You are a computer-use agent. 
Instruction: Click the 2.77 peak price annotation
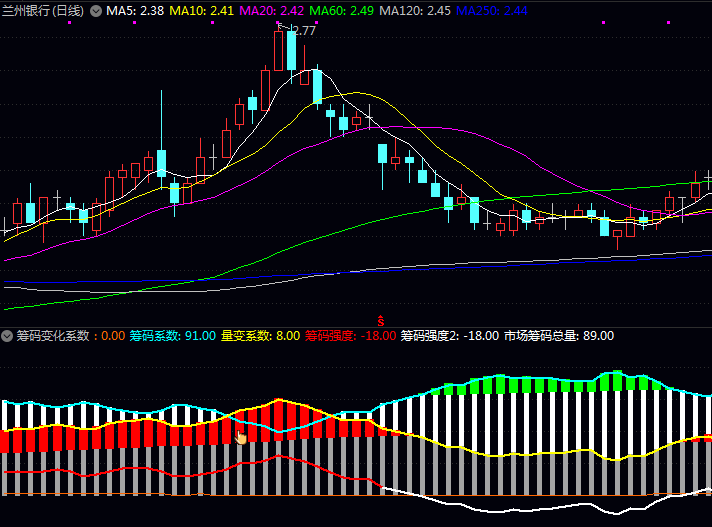(301, 31)
